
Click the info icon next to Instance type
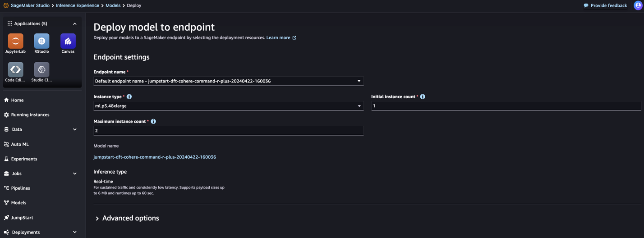(129, 96)
